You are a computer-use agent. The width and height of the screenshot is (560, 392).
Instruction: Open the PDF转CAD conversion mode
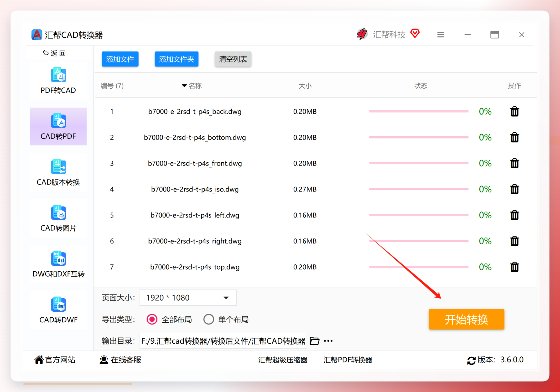[x=58, y=81]
